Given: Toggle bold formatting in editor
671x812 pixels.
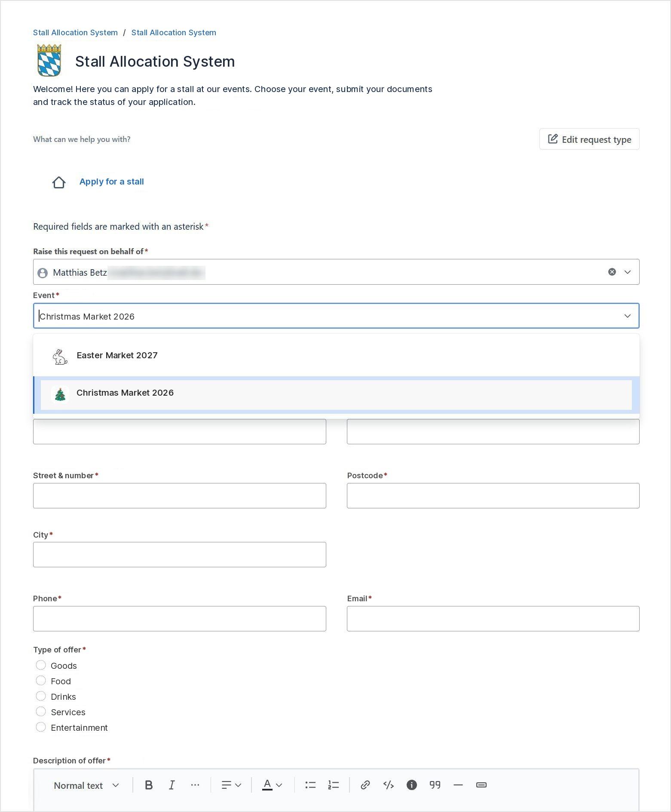Looking at the screenshot, I should click(x=149, y=785).
